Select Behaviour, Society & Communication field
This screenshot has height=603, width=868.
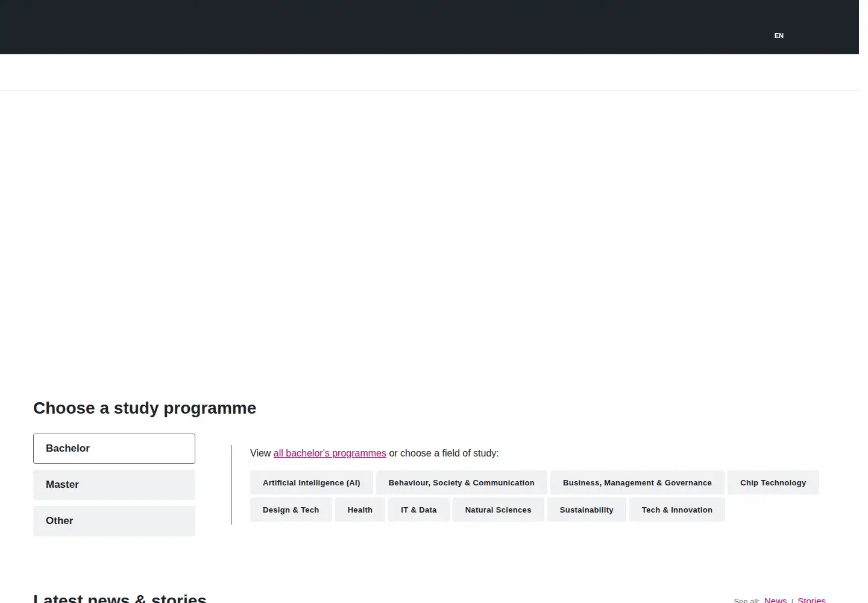[x=462, y=483]
